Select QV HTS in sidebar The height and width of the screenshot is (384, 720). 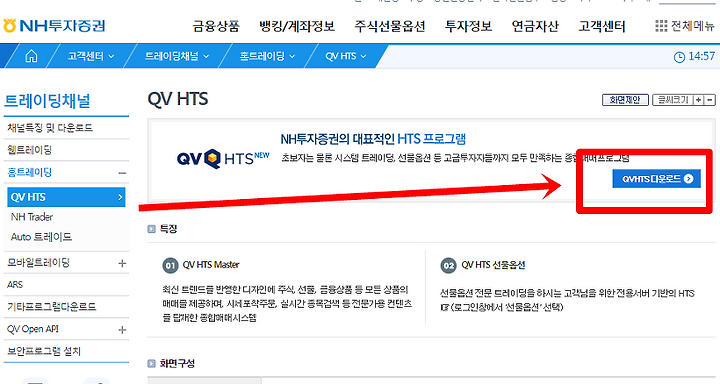click(67, 197)
